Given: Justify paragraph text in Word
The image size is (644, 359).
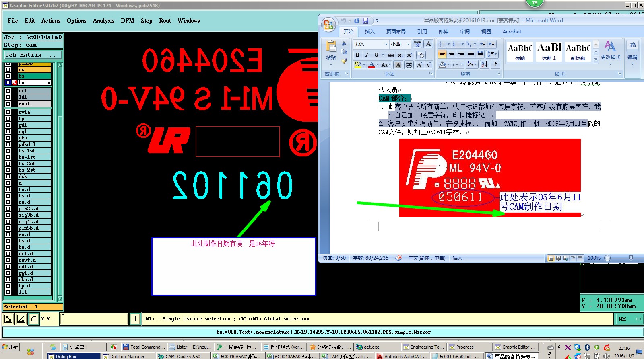Looking at the screenshot, I should point(471,54).
